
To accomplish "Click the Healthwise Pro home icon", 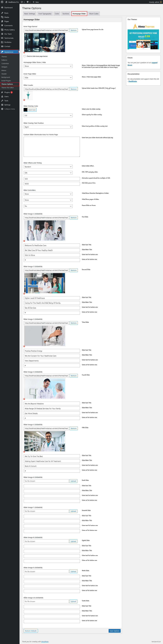I will click(x=6, y=2).
